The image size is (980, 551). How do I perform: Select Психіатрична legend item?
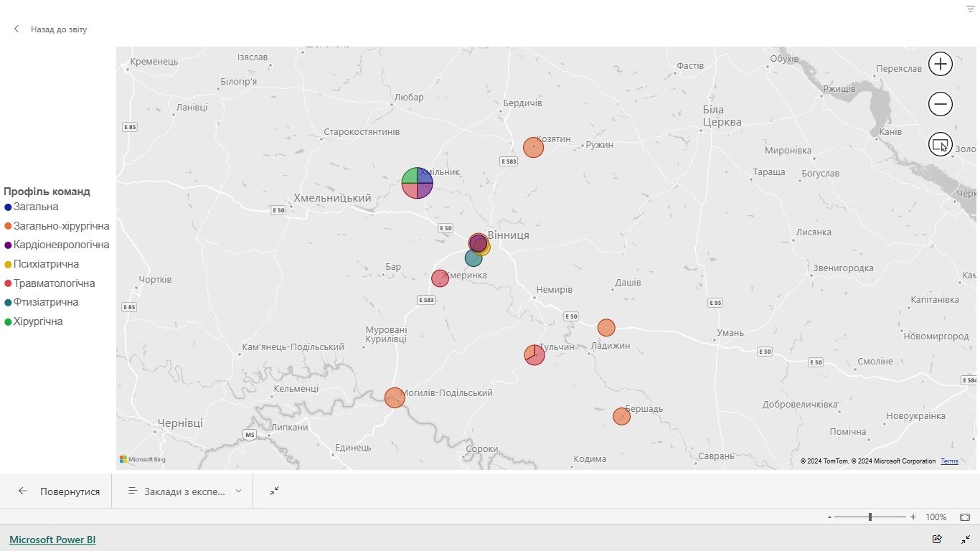pyautogui.click(x=46, y=264)
